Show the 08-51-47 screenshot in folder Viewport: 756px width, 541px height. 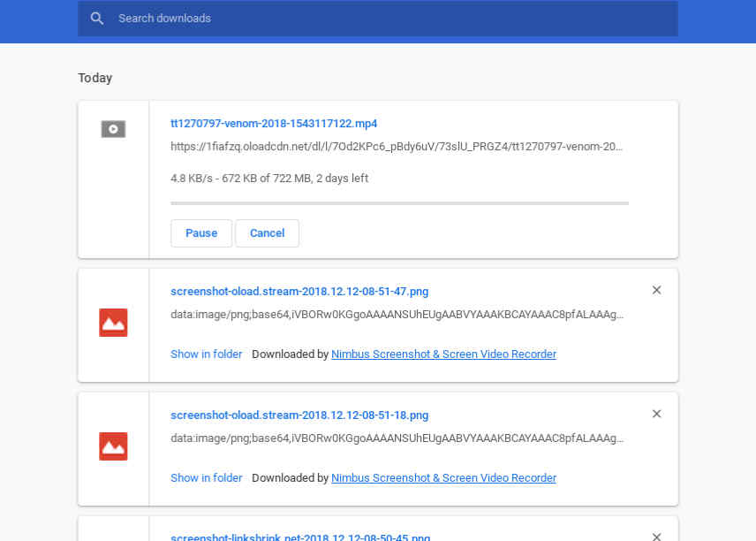click(x=206, y=354)
